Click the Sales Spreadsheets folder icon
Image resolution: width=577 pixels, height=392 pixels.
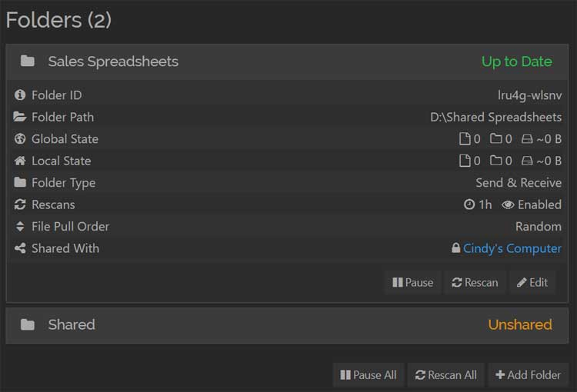[x=28, y=61]
